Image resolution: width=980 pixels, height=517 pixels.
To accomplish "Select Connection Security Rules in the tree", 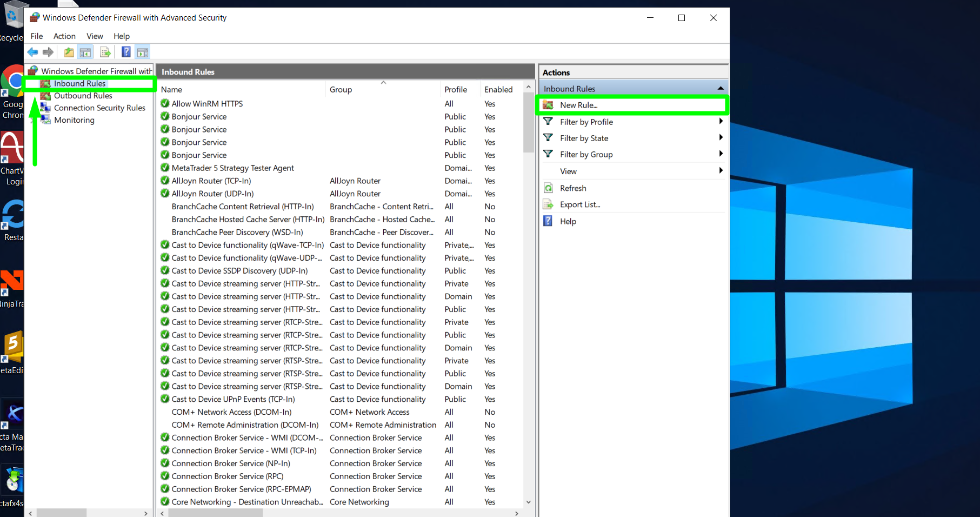I will coord(99,108).
